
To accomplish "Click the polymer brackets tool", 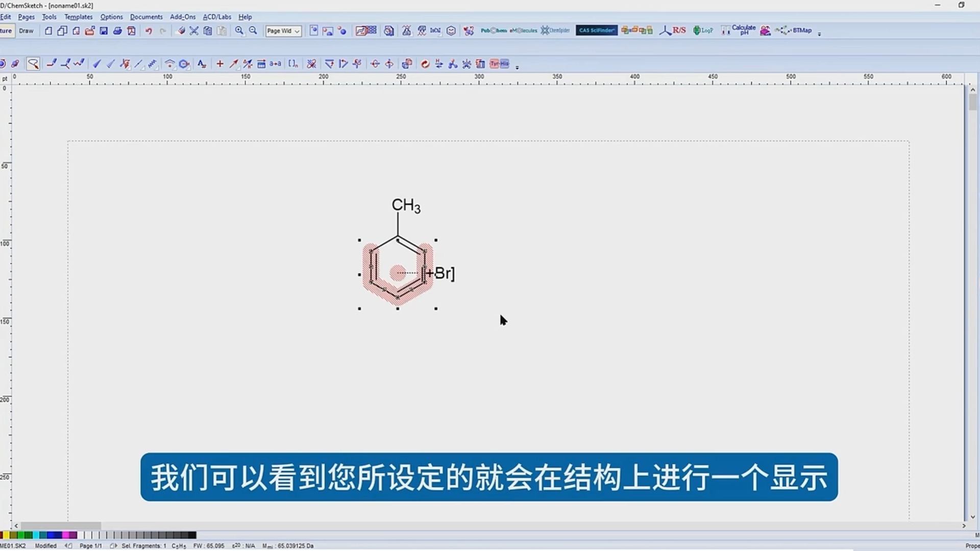I will tap(293, 64).
